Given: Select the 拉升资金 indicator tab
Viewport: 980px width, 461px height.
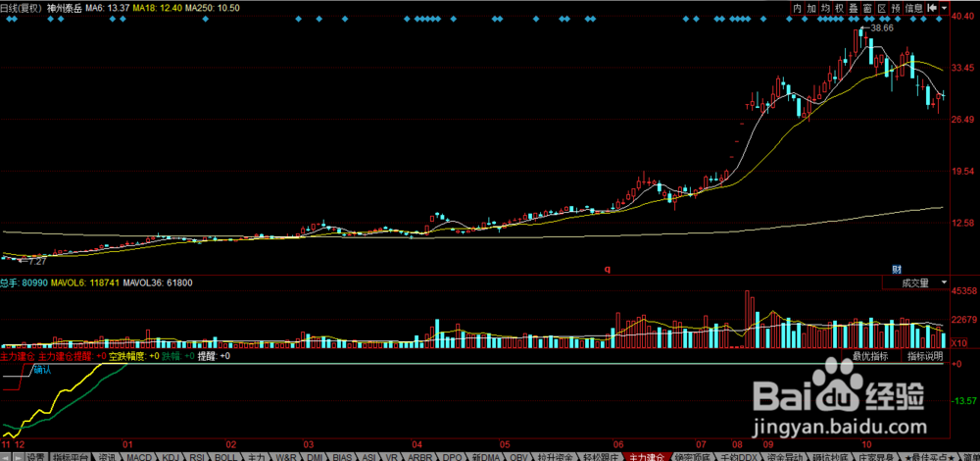Looking at the screenshot, I should (556, 457).
